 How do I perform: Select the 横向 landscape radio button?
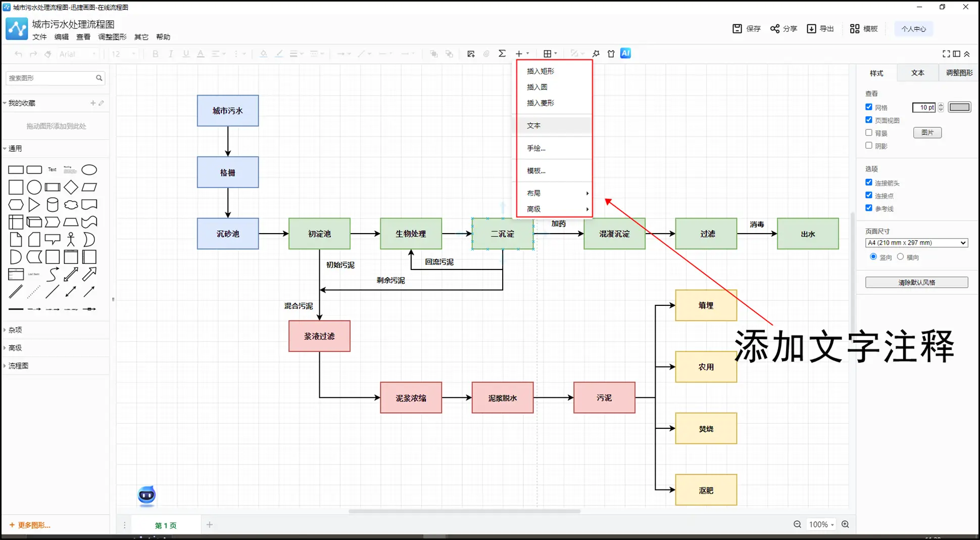coord(900,257)
